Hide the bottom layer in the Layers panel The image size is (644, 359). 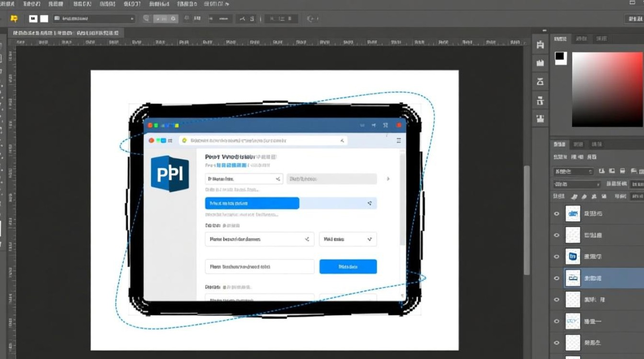(x=556, y=343)
